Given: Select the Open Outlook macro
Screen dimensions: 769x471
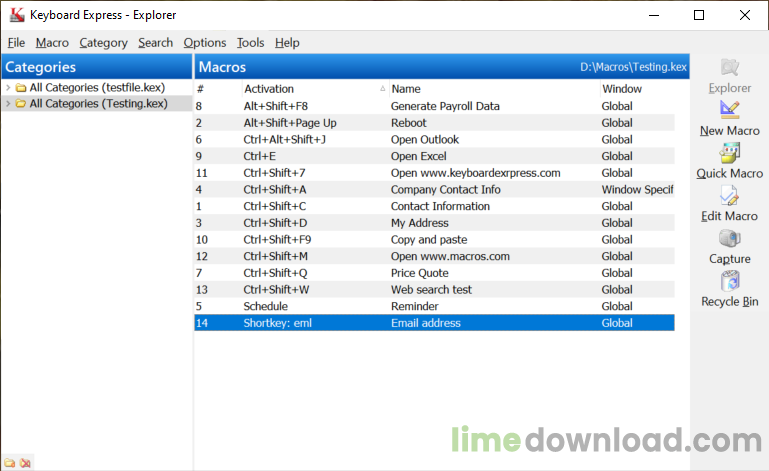Looking at the screenshot, I should pos(435,139).
